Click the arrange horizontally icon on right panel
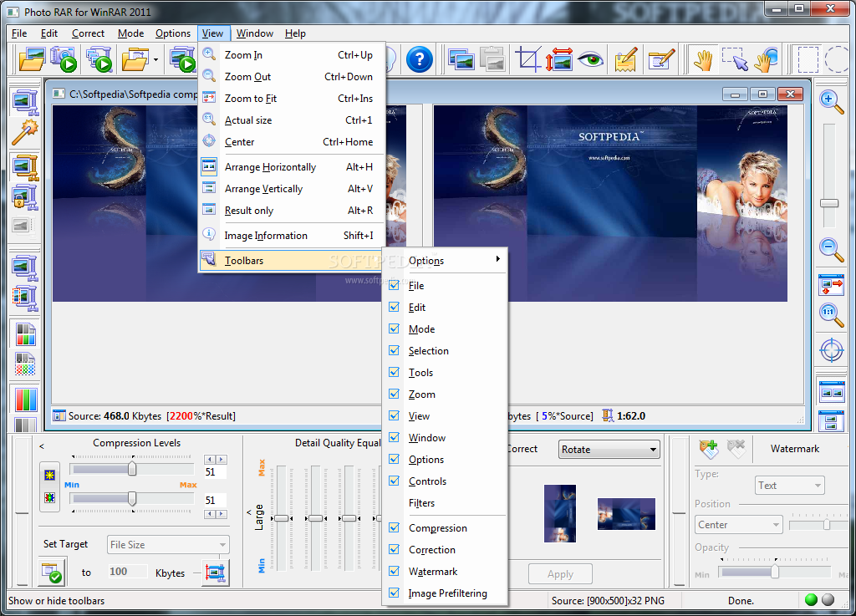 pos(832,392)
